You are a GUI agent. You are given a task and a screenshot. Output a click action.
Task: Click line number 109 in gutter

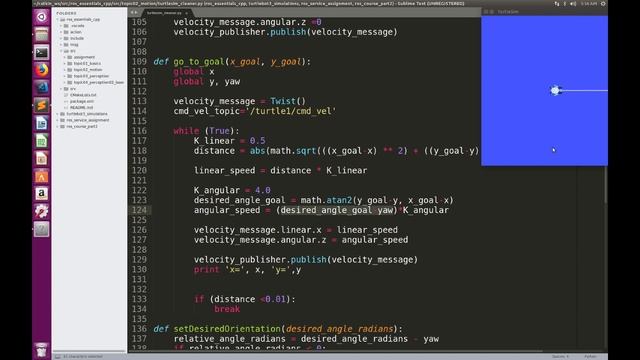[x=139, y=62]
